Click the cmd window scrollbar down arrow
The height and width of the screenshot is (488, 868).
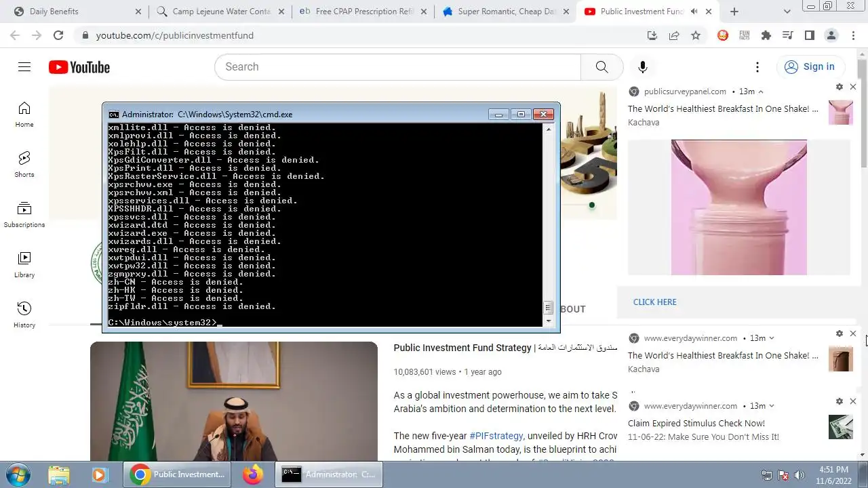549,321
